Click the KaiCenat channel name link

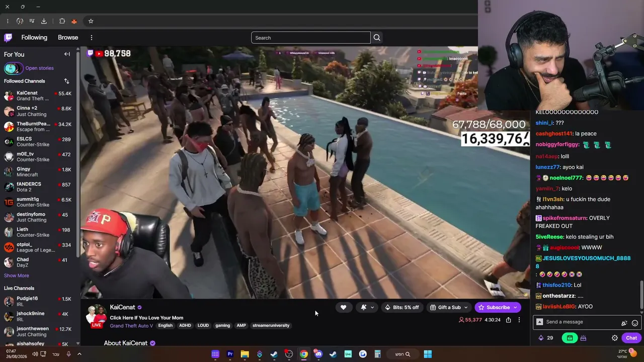122,307
